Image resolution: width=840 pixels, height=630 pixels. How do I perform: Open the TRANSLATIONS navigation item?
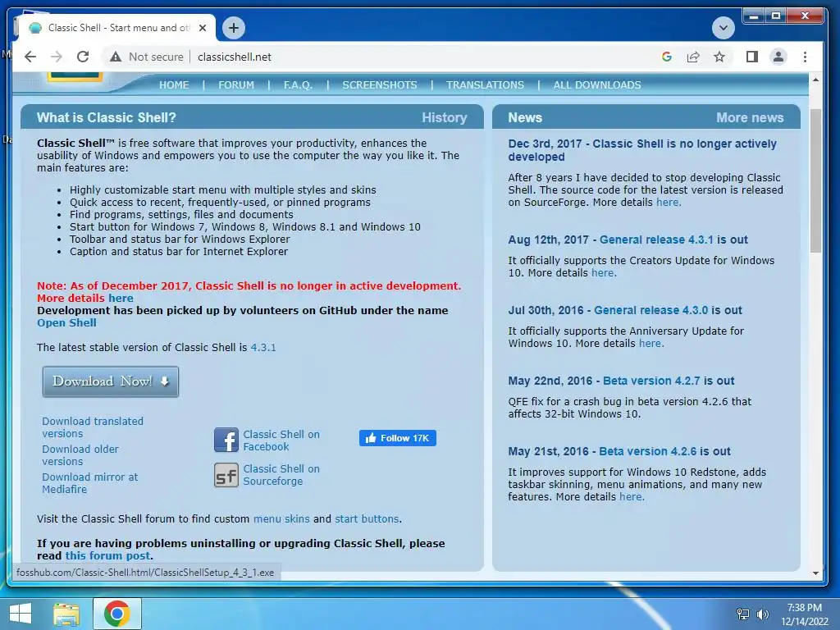(x=486, y=85)
